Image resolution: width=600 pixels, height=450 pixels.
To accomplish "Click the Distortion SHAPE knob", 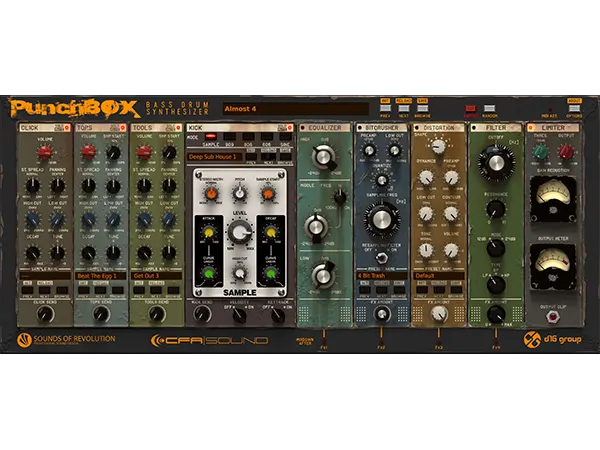I will [x=439, y=146].
